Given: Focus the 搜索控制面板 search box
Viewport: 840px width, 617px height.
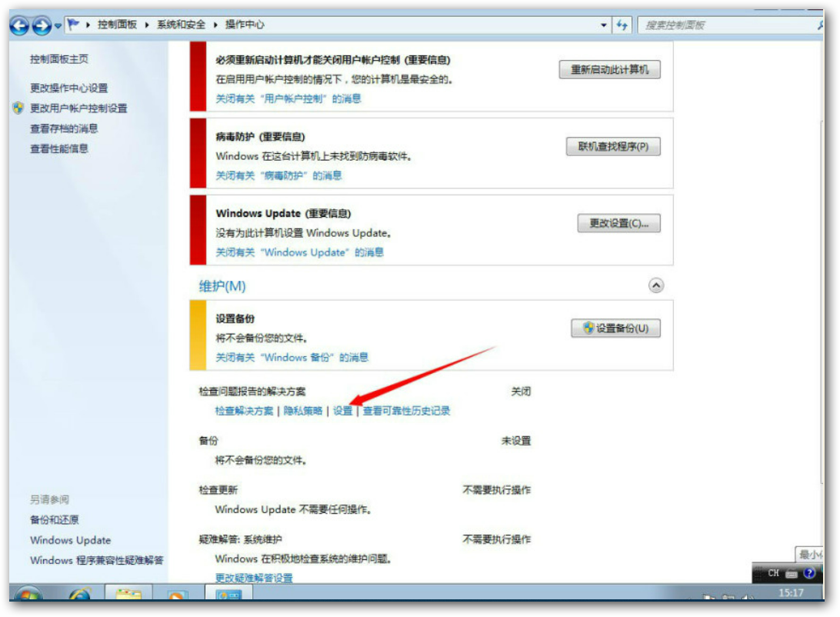Looking at the screenshot, I should click(x=728, y=25).
